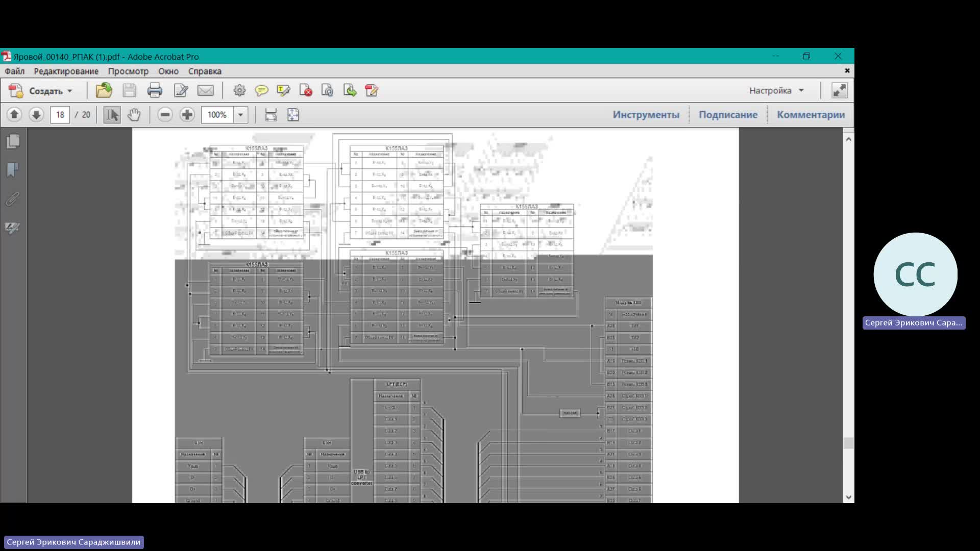Close the document with the menu bar X

[847, 70]
